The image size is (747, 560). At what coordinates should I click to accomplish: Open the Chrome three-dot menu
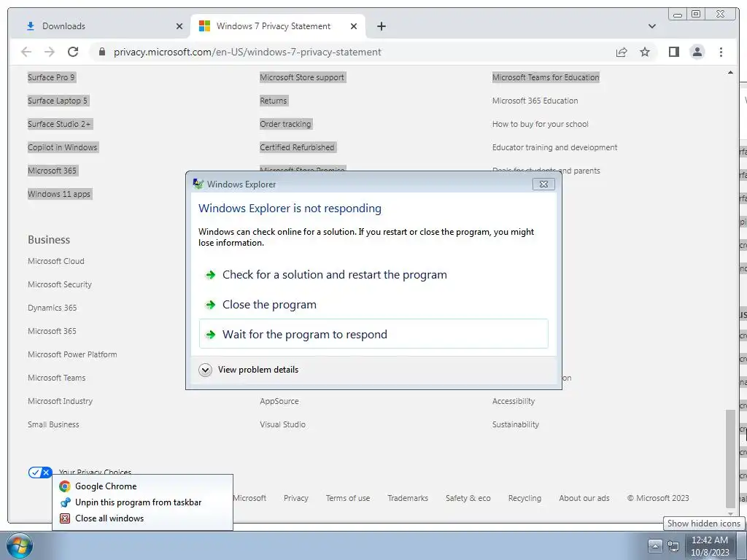pos(721,52)
